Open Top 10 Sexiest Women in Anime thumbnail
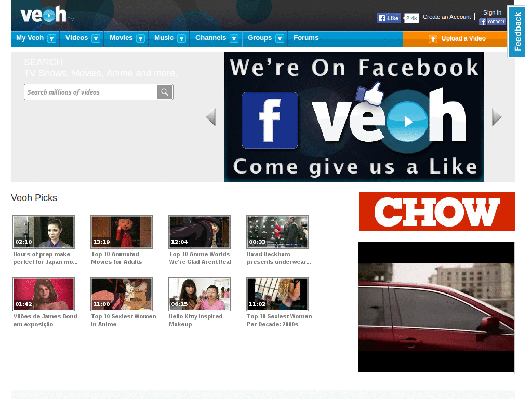Screen dimensions: 532x399 122,294
